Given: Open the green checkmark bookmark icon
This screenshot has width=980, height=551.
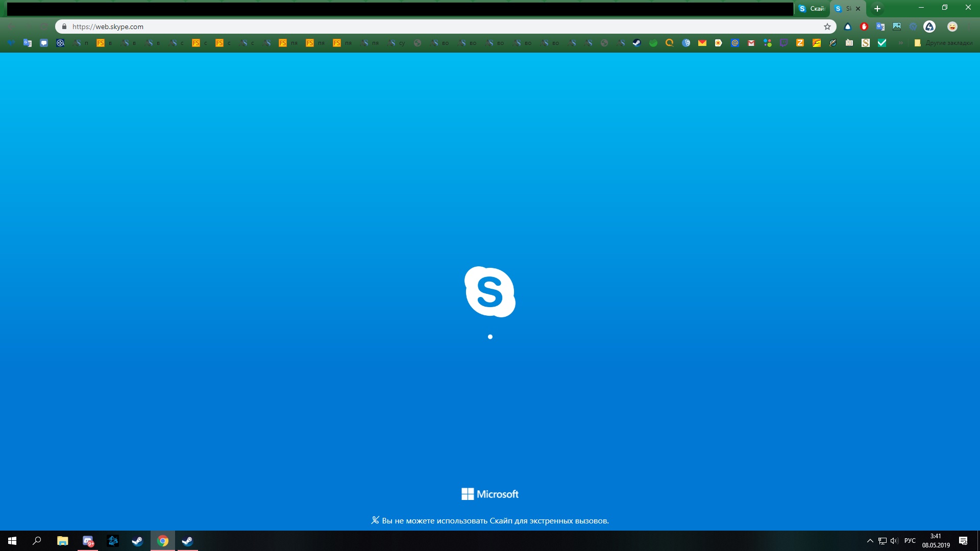Looking at the screenshot, I should coord(882,43).
